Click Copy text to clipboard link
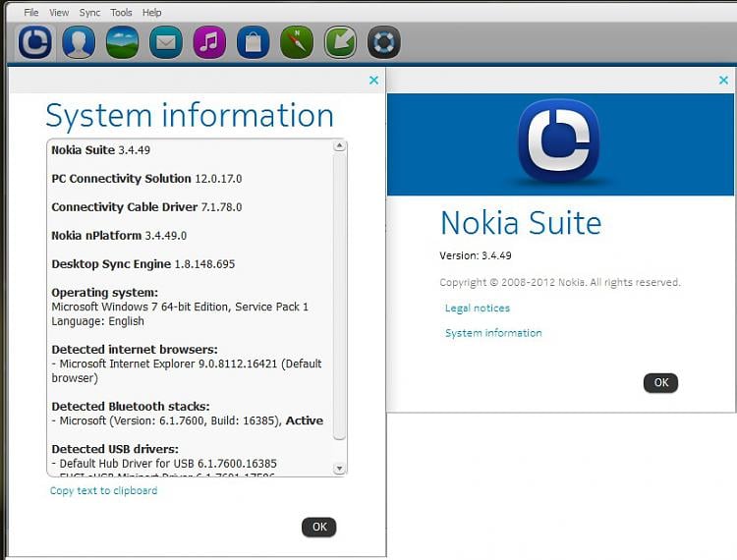 click(103, 490)
